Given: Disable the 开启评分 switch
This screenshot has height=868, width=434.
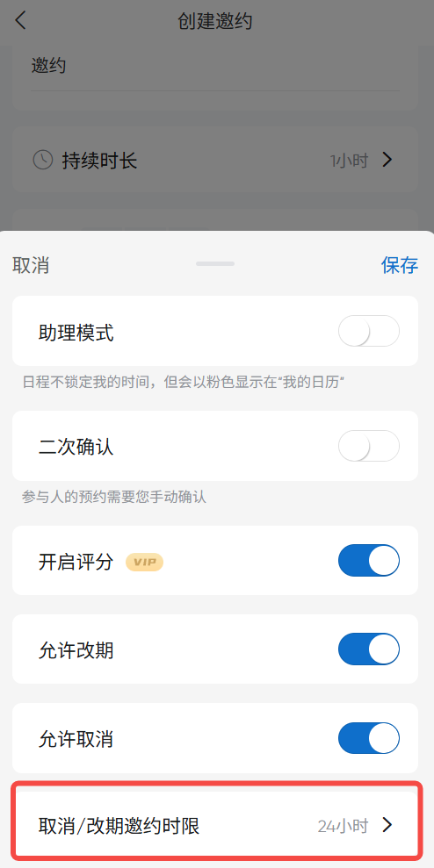Looking at the screenshot, I should point(369,560).
